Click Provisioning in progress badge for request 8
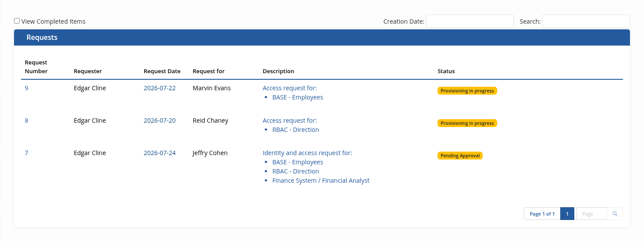This screenshot has width=644, height=241. click(x=467, y=123)
